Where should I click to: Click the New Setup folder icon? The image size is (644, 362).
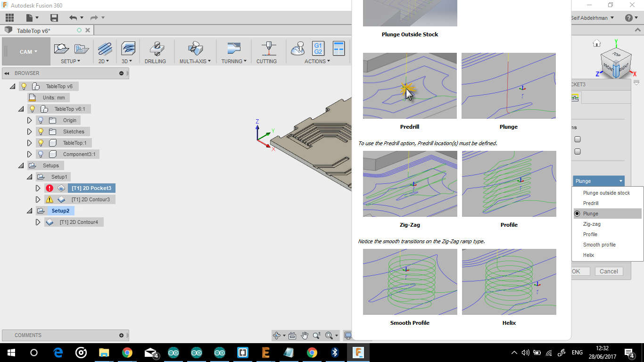pos(61,48)
